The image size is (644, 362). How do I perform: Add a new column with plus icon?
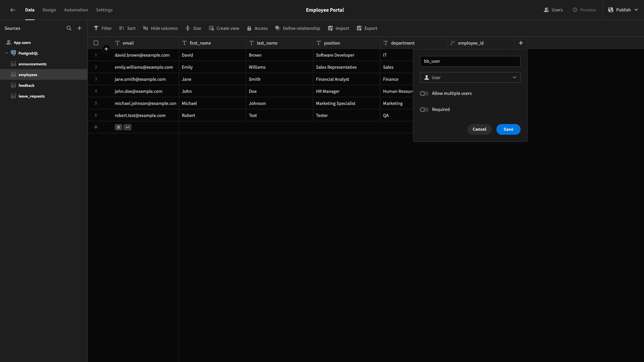(521, 43)
